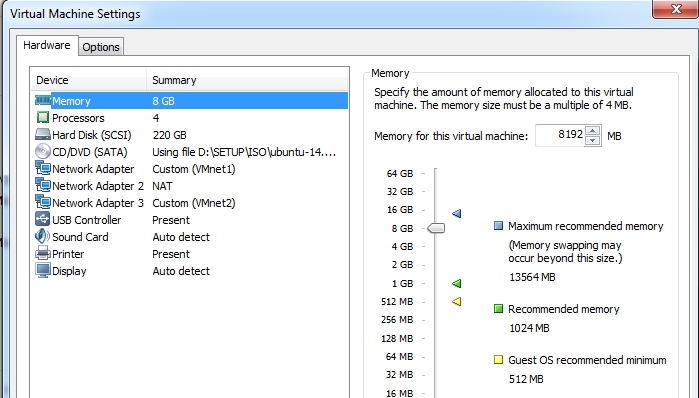Select the Printer row
Viewport: 699px width, 398px height.
[190, 254]
